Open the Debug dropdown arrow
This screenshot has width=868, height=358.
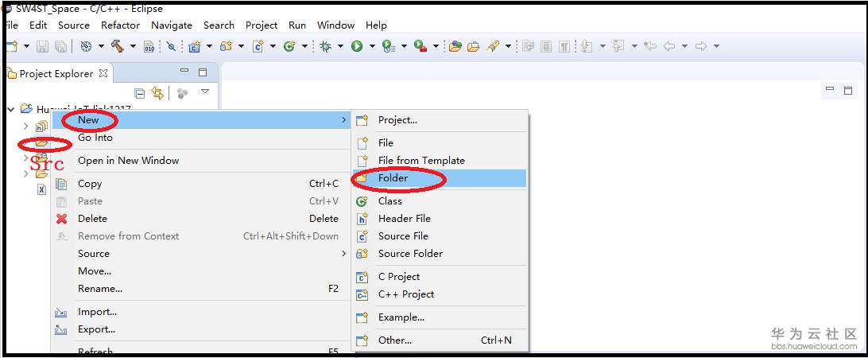pyautogui.click(x=340, y=47)
